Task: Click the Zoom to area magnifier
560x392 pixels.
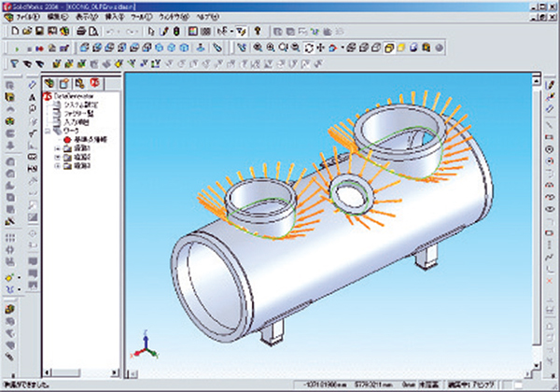Action: point(271,46)
